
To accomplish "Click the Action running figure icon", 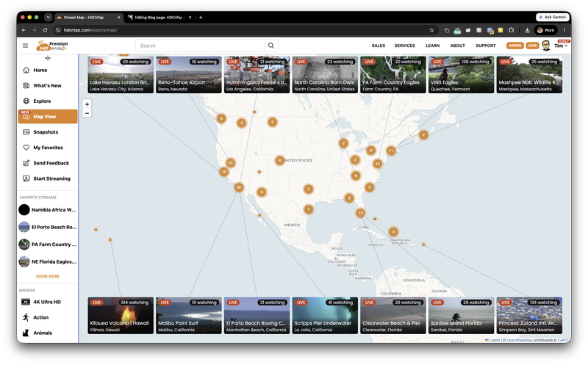I will (x=26, y=317).
